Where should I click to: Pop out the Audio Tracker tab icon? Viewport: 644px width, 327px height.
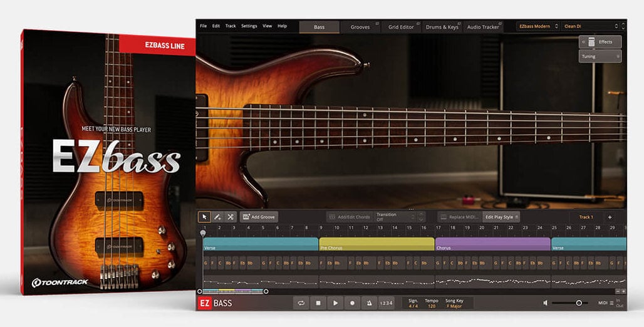[x=500, y=23]
